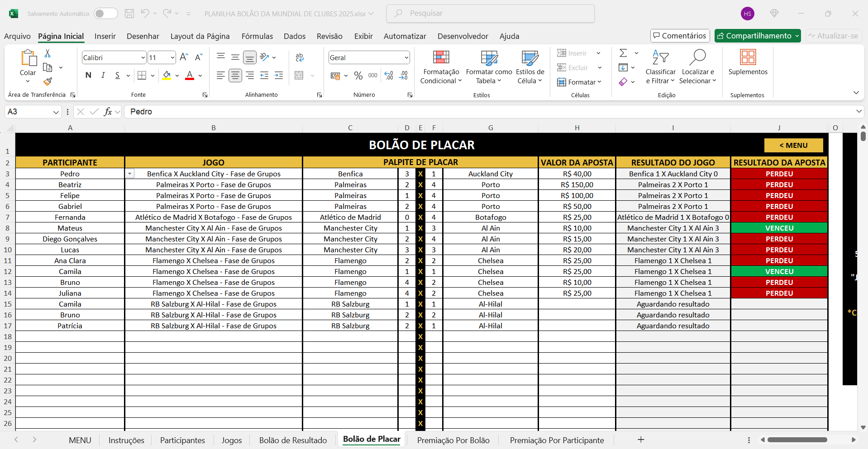This screenshot has height=449, width=868.
Task: Switch to the Participantes sheet tab
Action: click(182, 440)
